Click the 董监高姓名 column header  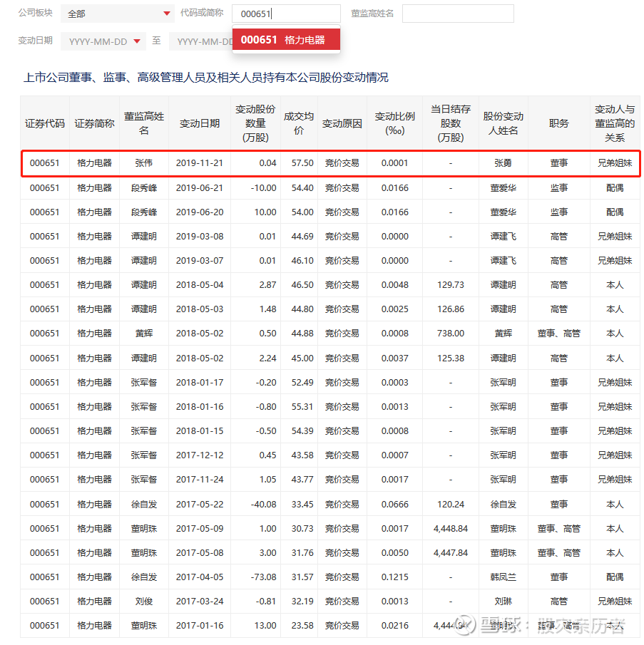coord(143,123)
